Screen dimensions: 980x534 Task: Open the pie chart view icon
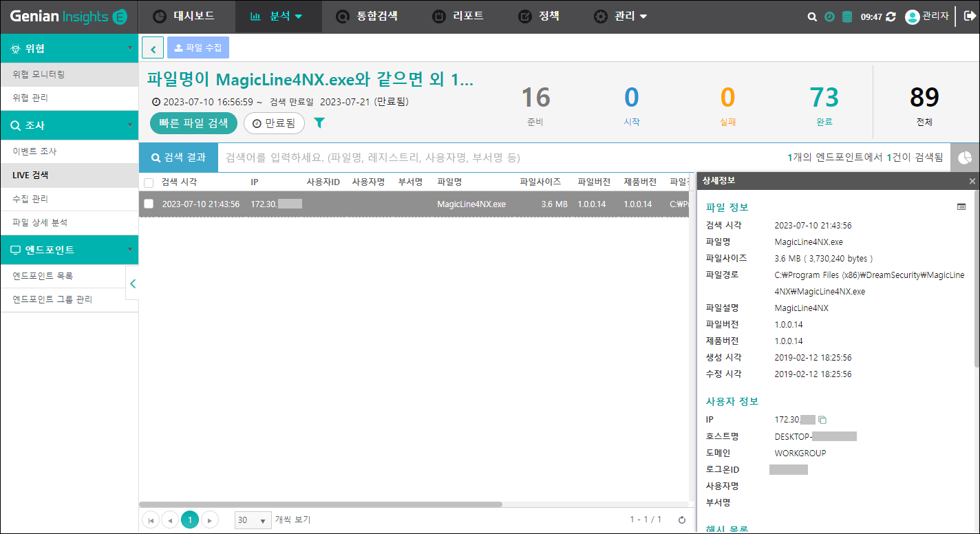click(965, 158)
